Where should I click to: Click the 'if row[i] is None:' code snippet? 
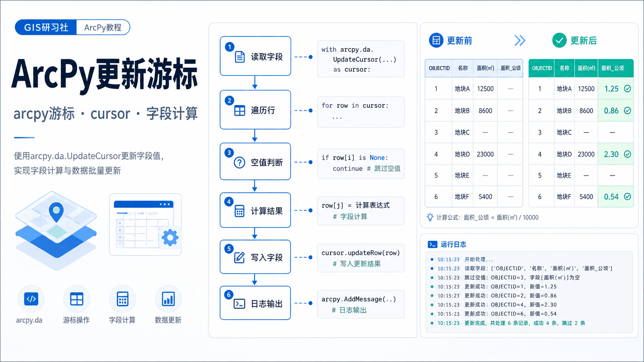(361, 163)
